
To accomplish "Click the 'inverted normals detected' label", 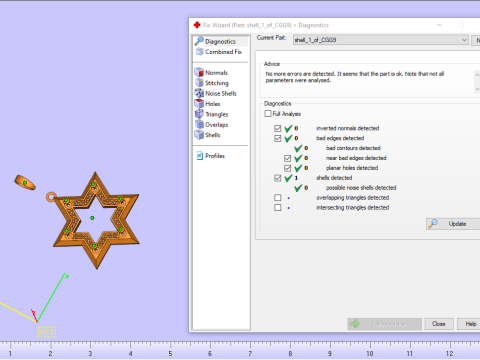I will click(x=347, y=128).
